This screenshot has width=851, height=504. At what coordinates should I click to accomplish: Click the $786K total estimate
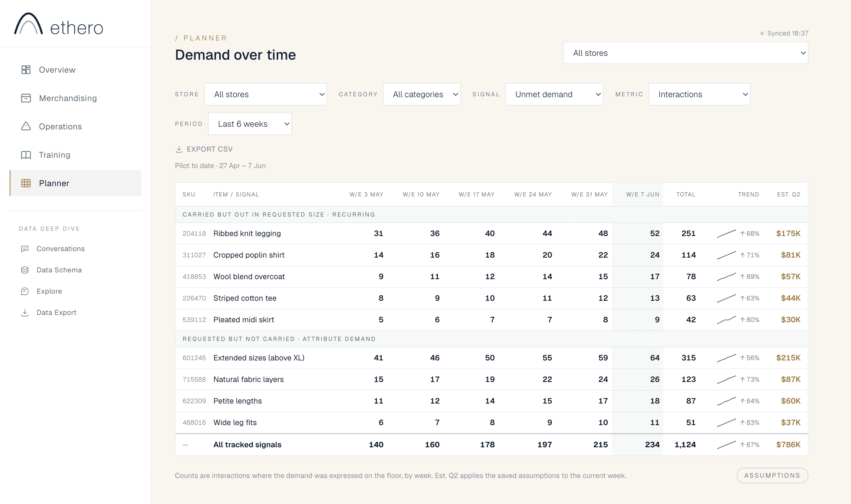pos(788,445)
